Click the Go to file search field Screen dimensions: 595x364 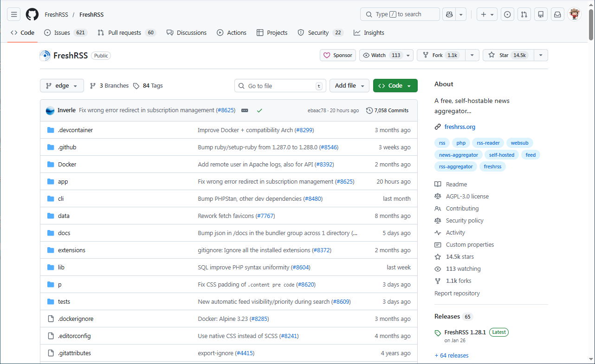280,86
